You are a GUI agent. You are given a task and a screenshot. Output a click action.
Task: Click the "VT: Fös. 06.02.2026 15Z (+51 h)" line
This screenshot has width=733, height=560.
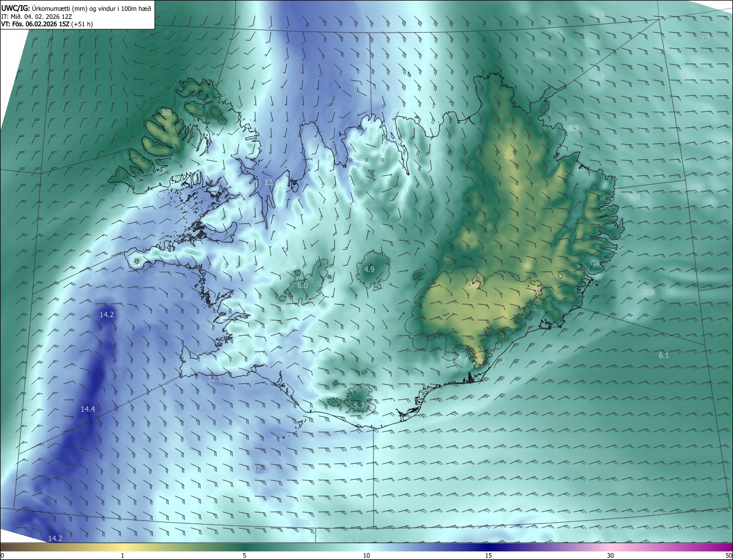[x=47, y=24]
